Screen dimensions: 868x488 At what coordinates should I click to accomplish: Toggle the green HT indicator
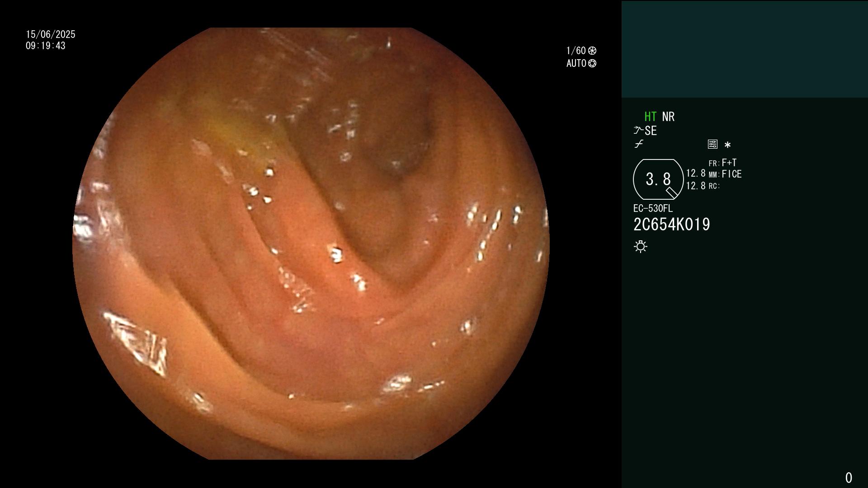(651, 117)
